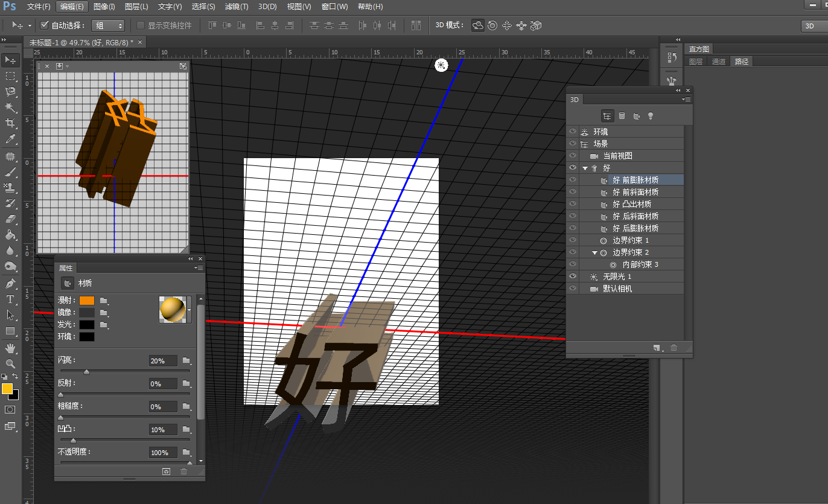Select the Zoom tool
Viewport: 828px width, 504px height.
[x=10, y=363]
